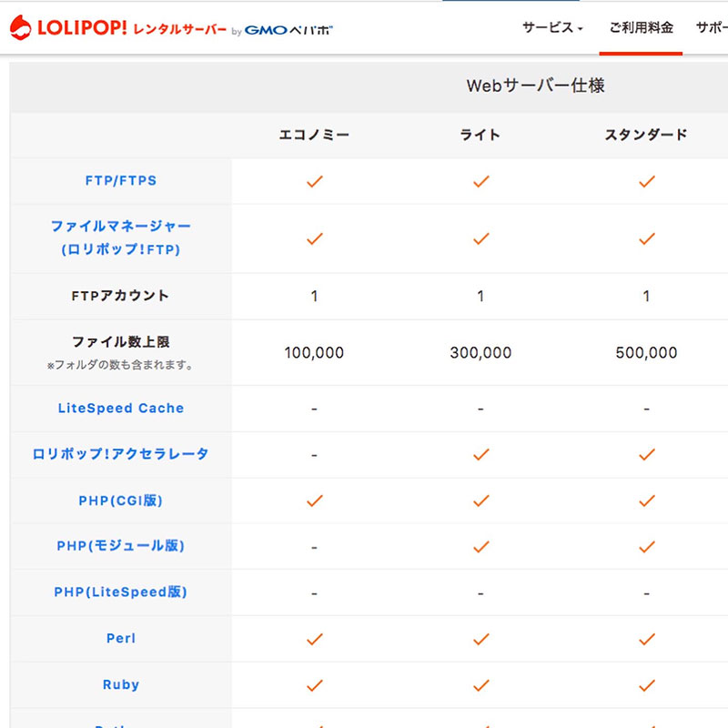Open the サービス dropdown menu
Screen dimensions: 728x728
click(552, 27)
